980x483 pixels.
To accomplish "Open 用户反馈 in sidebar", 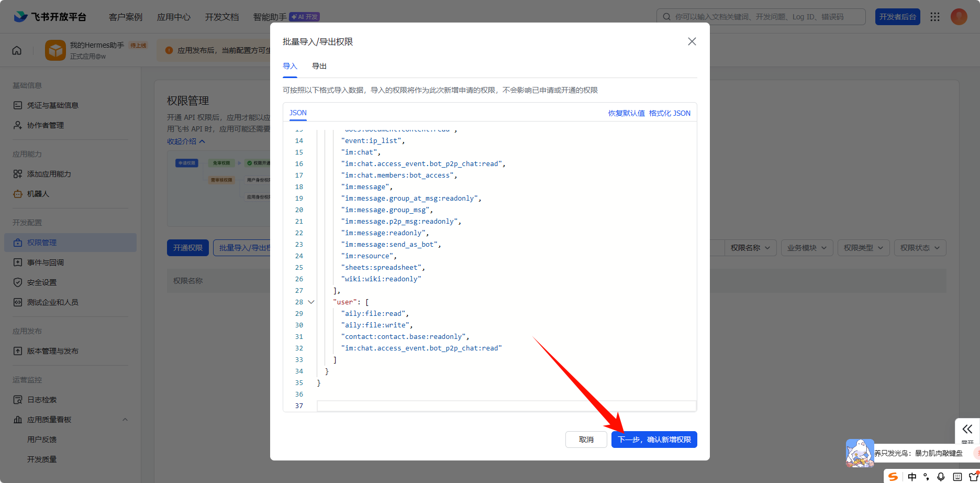I will pos(42,440).
